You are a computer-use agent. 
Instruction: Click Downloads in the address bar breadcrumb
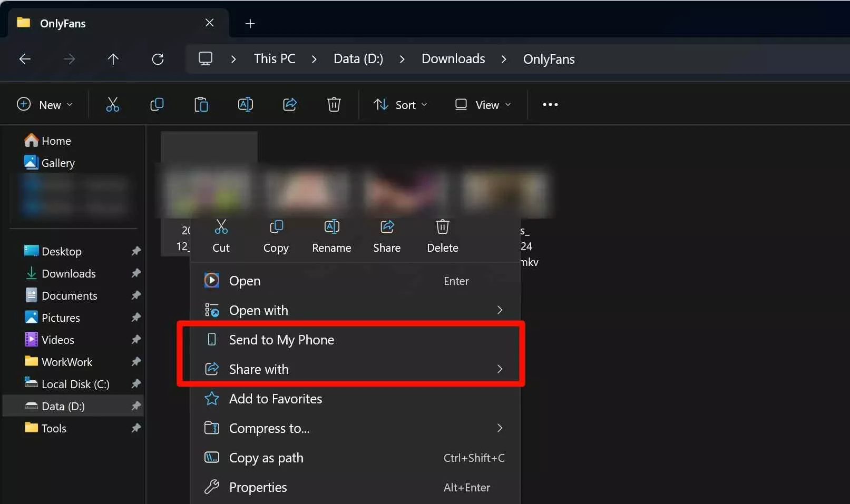point(453,59)
